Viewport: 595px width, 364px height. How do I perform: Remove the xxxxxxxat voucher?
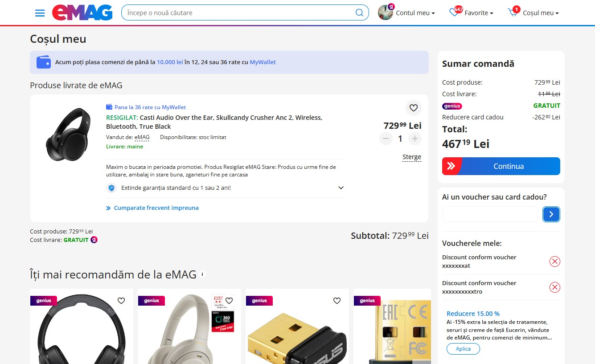(x=554, y=262)
